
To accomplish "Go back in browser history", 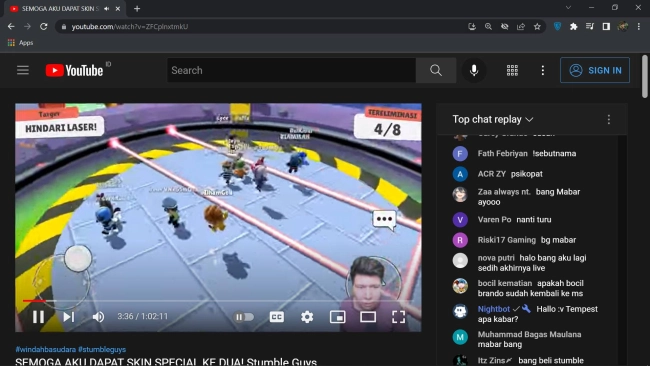I will 11,26.
